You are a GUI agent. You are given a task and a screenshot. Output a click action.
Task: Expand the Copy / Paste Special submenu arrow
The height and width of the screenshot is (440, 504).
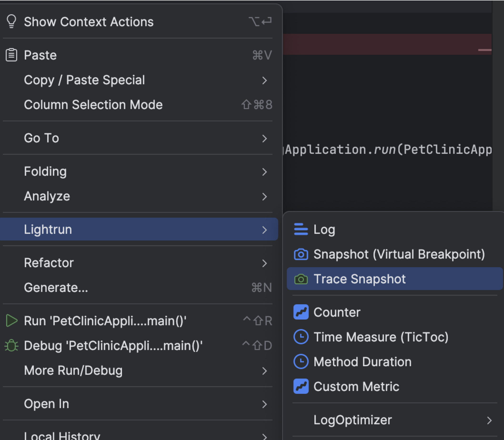point(264,80)
